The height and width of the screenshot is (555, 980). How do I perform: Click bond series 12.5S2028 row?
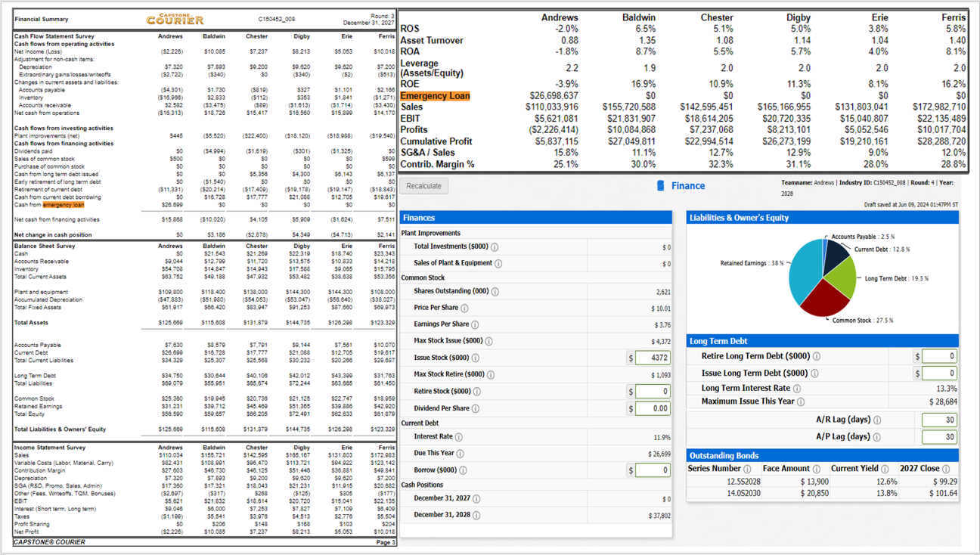click(x=823, y=482)
